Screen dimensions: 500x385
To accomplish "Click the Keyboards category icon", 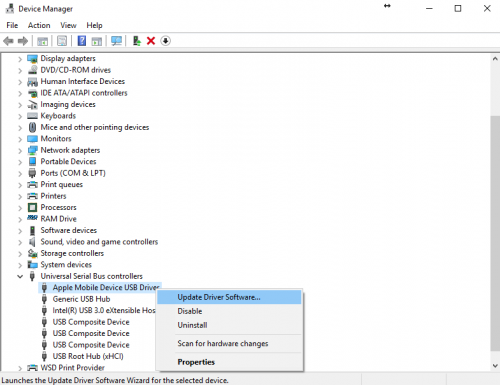I will (x=32, y=116).
